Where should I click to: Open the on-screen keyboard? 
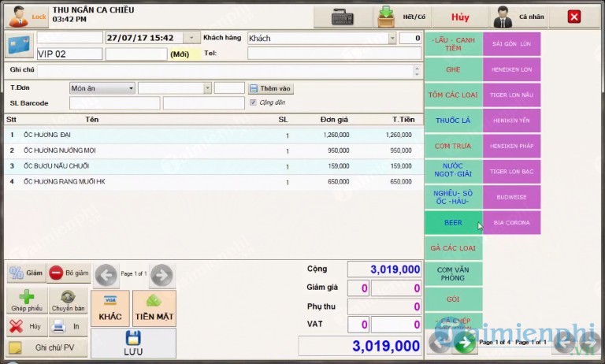click(342, 17)
